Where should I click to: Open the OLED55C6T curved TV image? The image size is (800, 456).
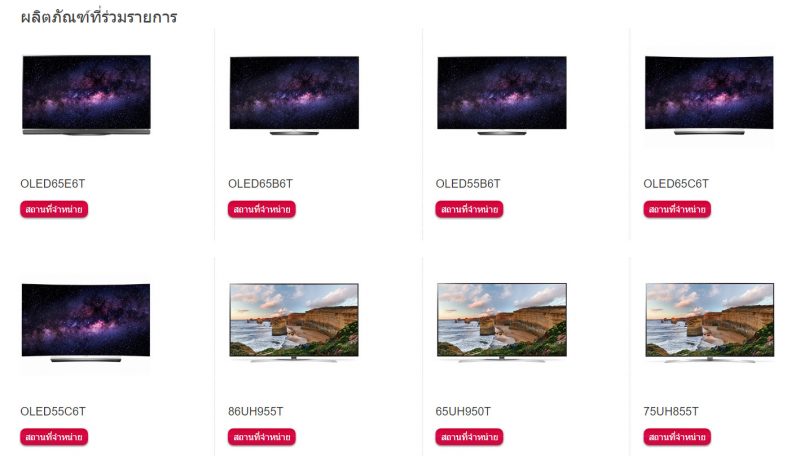tap(86, 322)
